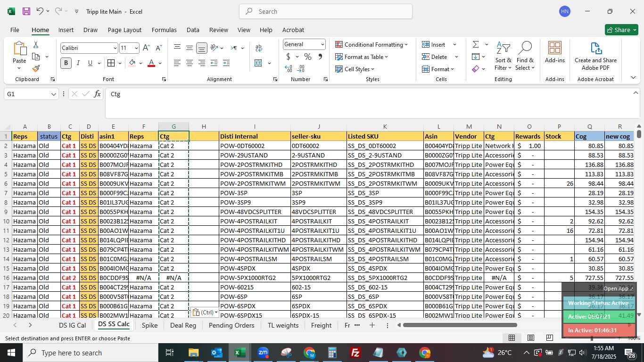The image size is (644, 362).
Task: Switch to the Insert ribbon tab
Action: coord(66,30)
